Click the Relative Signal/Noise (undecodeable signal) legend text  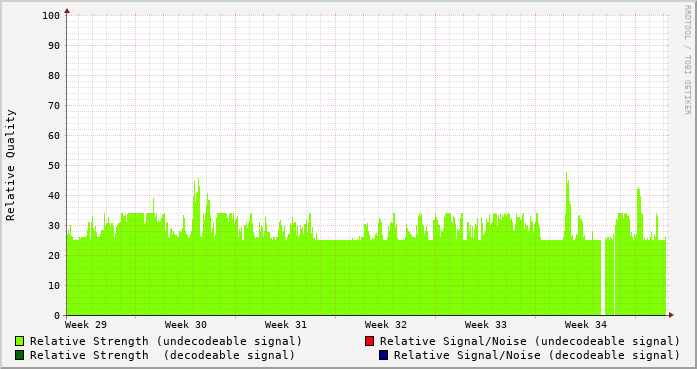[x=530, y=341]
